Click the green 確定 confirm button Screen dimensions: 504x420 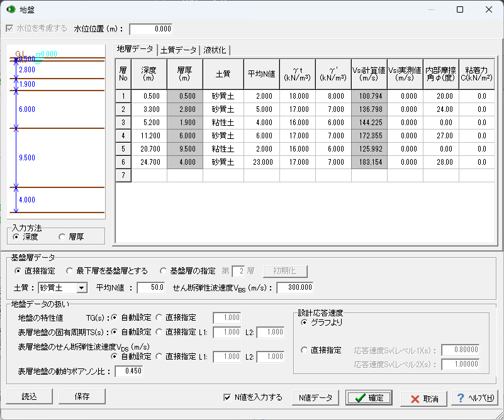point(368,397)
